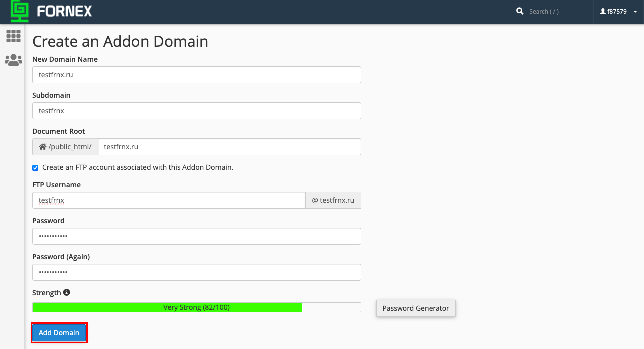Viewport: 644px width, 349px height.
Task: Uncheck the Create an FTP account checkbox
Action: (x=35, y=168)
